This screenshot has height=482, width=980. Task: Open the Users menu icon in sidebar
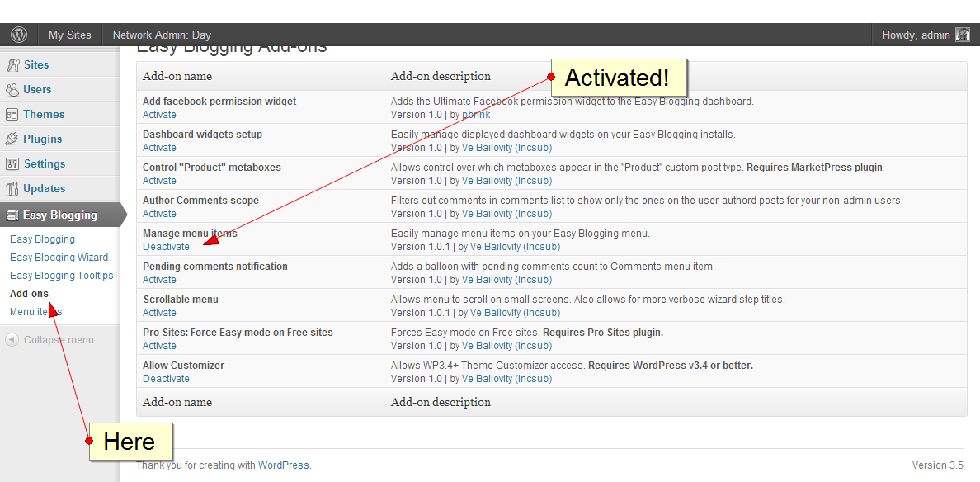(12, 89)
